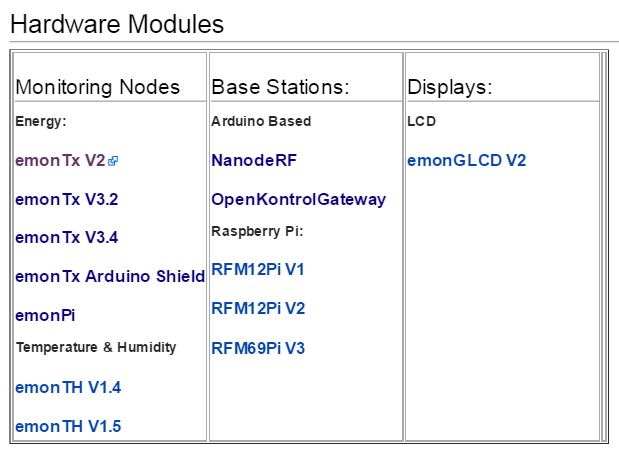619x452 pixels.
Task: Open the emonTx V2 link
Action: click(60, 161)
